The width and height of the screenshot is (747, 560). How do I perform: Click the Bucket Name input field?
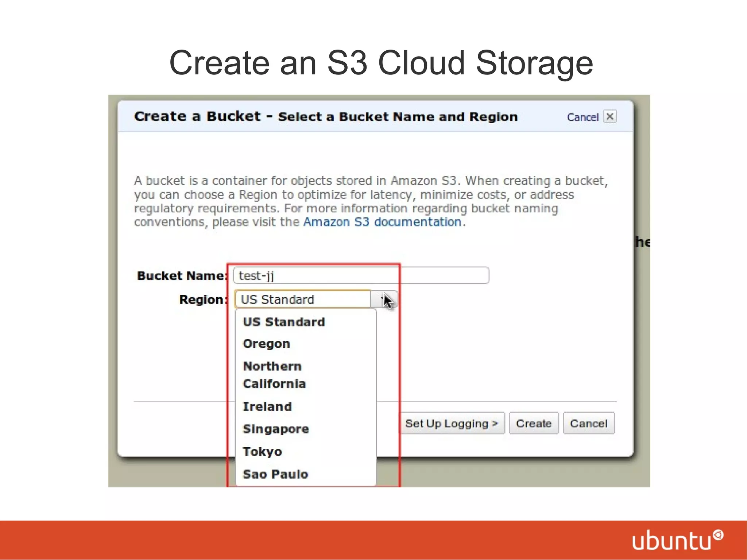point(361,275)
